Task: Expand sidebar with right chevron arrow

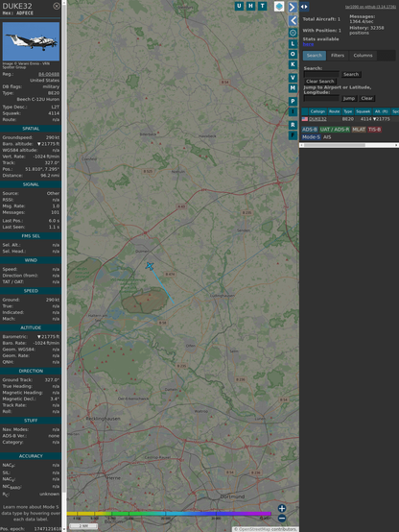Action: click(293, 7)
